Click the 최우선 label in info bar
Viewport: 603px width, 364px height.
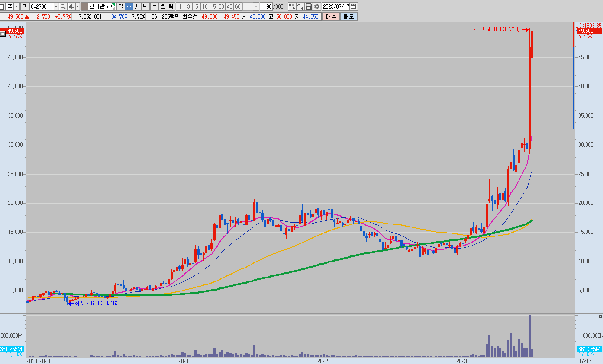click(x=190, y=16)
